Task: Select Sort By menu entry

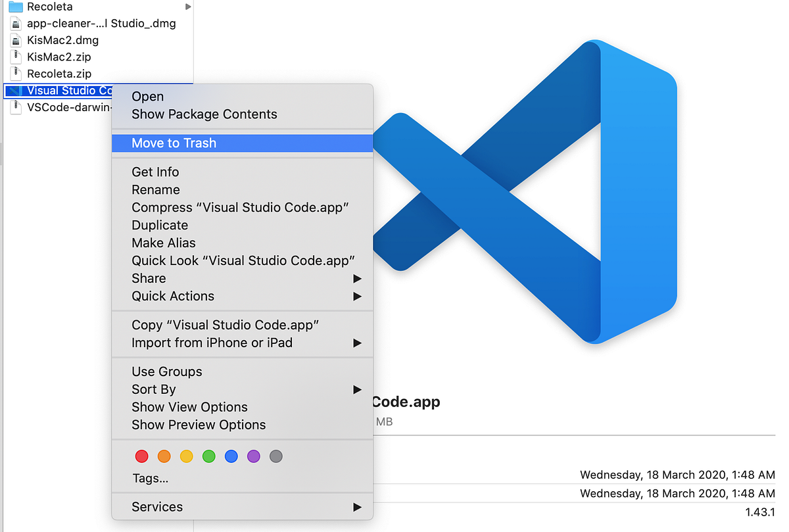Action: coord(243,390)
